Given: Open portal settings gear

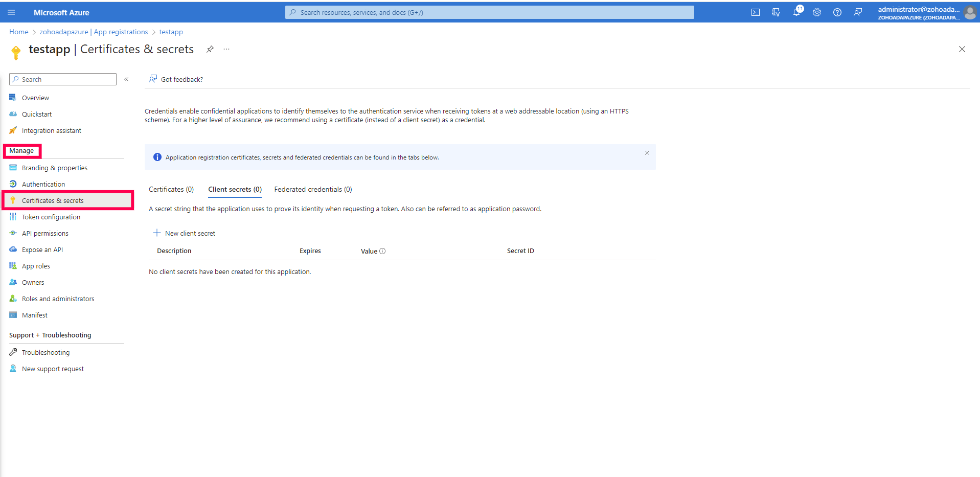Looking at the screenshot, I should tap(817, 12).
